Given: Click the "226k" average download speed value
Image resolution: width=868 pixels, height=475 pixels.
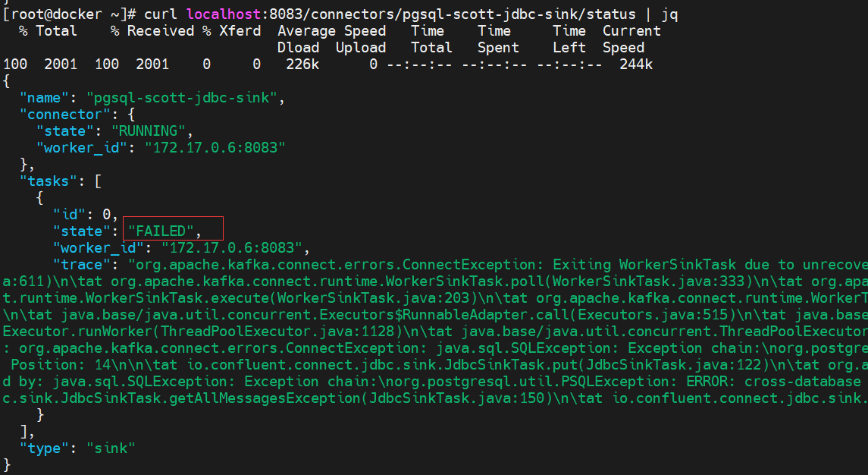Looking at the screenshot, I should tap(302, 64).
